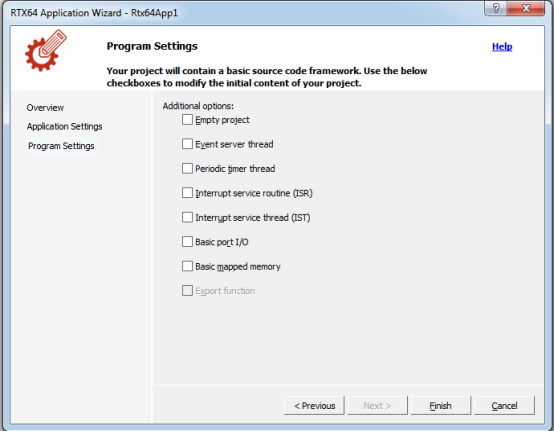Open the Help link
This screenshot has width=554, height=431.
point(502,47)
